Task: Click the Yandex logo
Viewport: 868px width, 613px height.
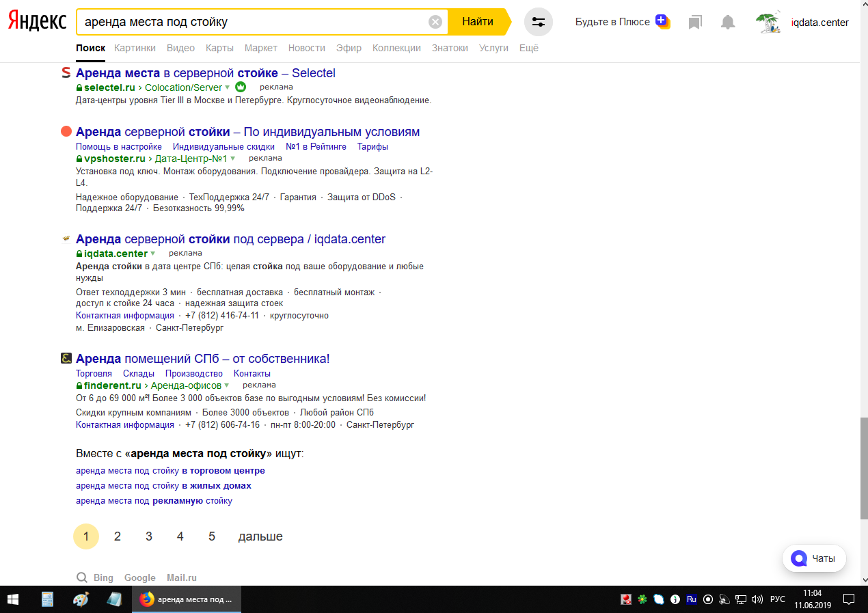Action: [x=38, y=21]
